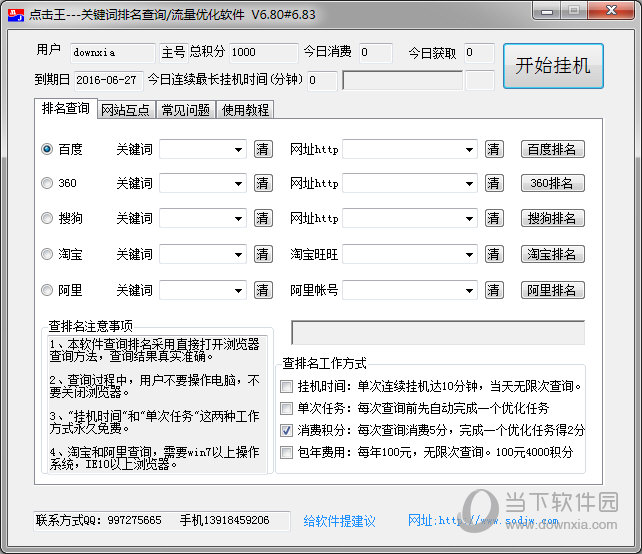642x554 pixels.
Task: Expand the 百度 关键词 dropdown
Action: pos(238,150)
